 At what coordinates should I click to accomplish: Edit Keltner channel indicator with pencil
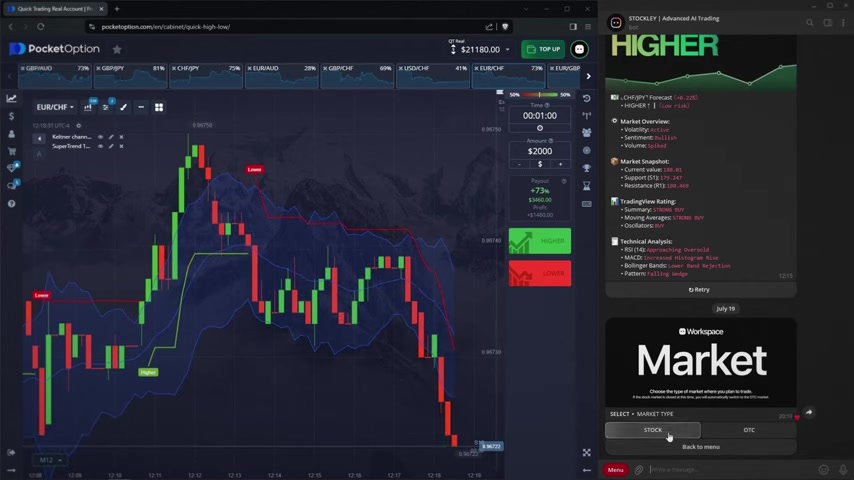point(111,137)
